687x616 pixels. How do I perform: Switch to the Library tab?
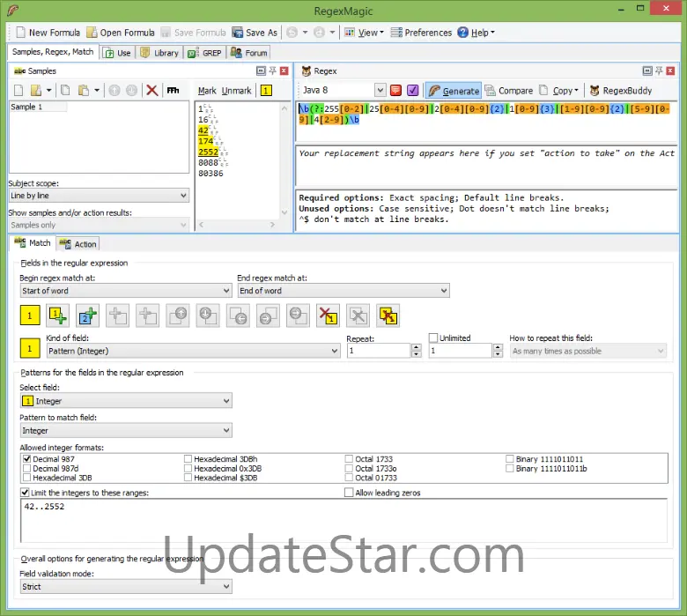[x=159, y=53]
